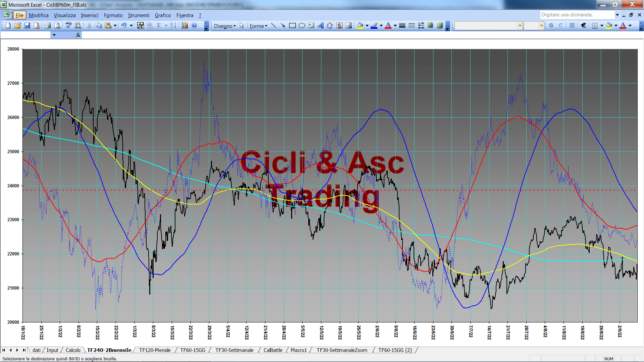Insert a Text Box with the drawing toolbar
This screenshot has height=362, width=644.
(x=311, y=25)
